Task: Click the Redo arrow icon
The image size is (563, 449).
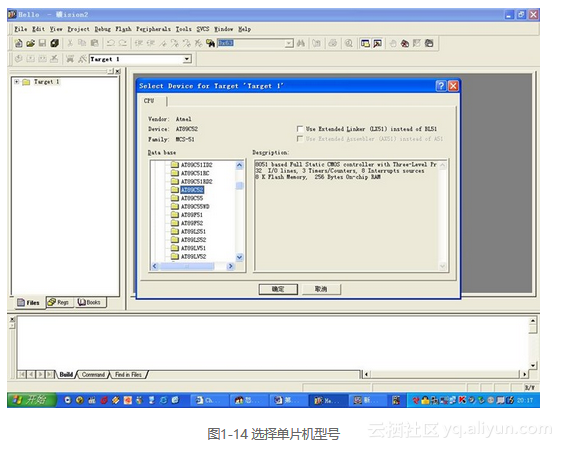Action: point(123,43)
